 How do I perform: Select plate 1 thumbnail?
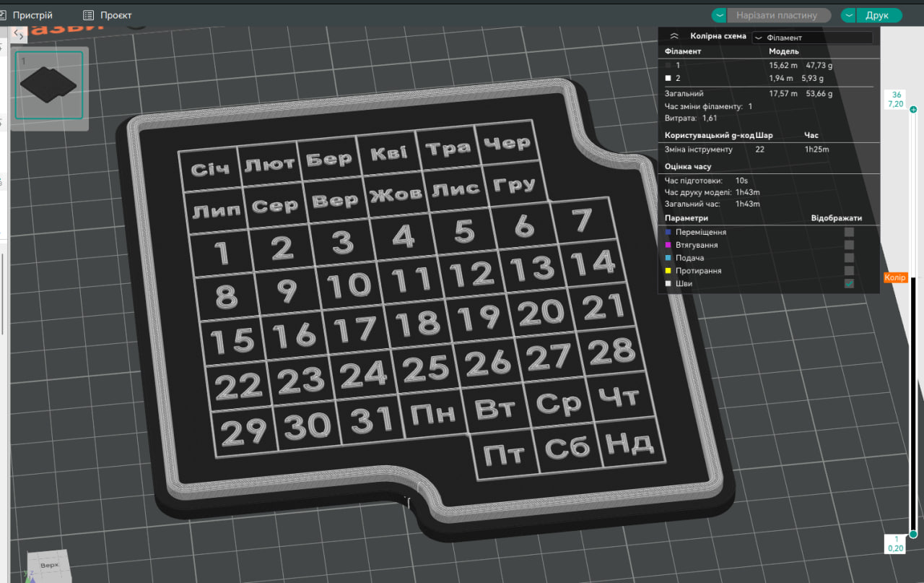point(49,85)
